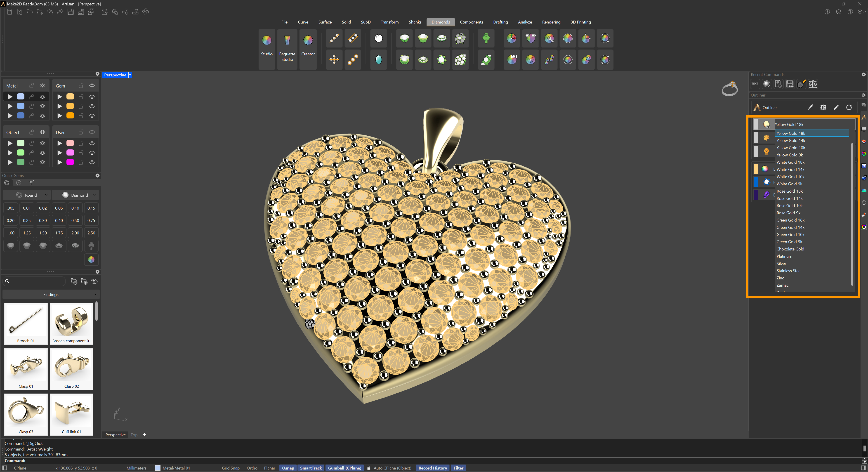This screenshot has height=472, width=868.
Task: Click the orange Gem layer color swatch
Action: [70, 116]
